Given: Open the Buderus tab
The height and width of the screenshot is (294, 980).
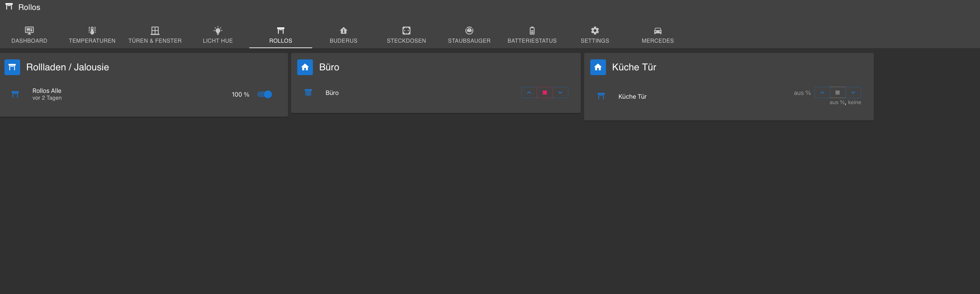Looking at the screenshot, I should pos(344,34).
